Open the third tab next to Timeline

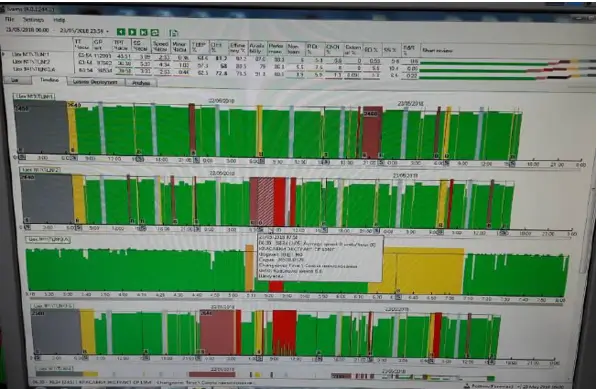(95, 82)
